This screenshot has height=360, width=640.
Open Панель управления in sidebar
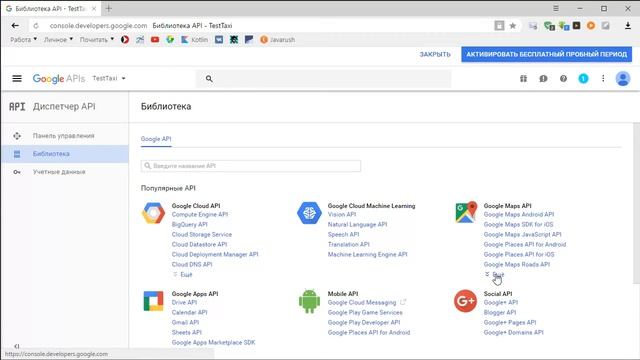point(64,136)
